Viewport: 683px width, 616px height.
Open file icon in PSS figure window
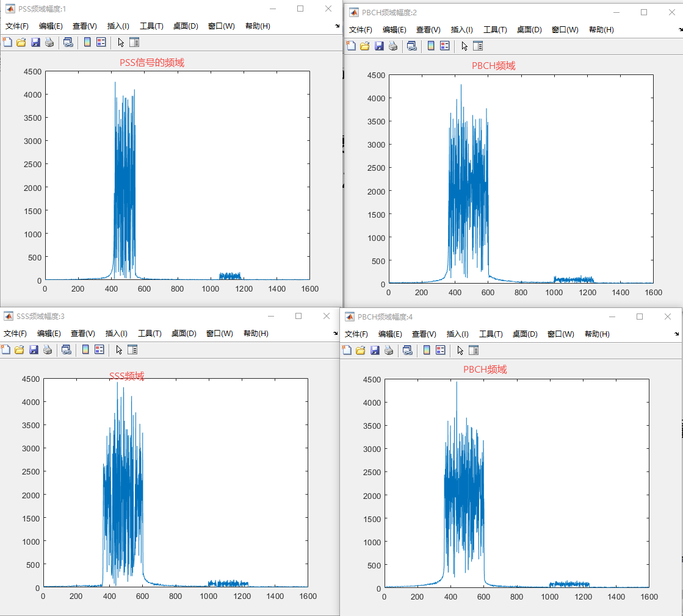point(21,42)
